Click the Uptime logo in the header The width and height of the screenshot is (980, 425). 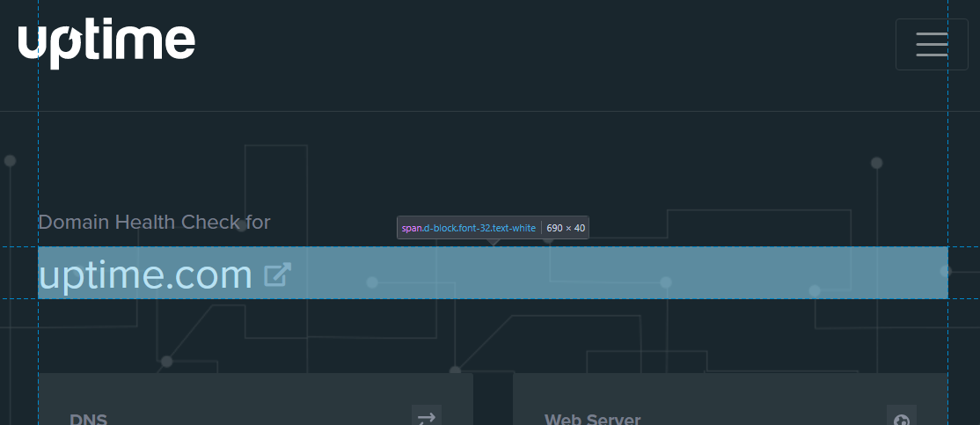(106, 44)
